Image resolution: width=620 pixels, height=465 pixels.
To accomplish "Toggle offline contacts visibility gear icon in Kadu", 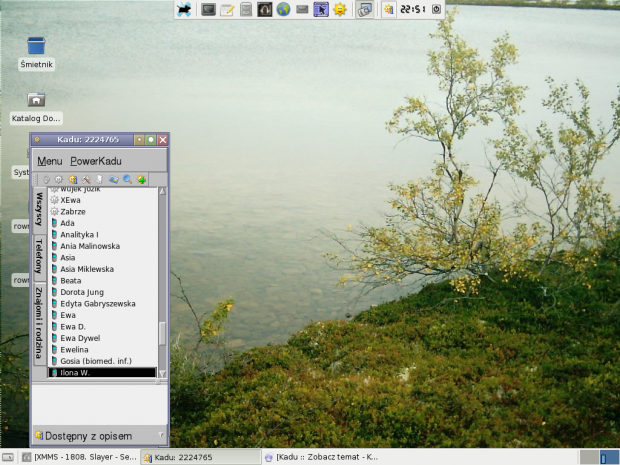I will click(59, 180).
